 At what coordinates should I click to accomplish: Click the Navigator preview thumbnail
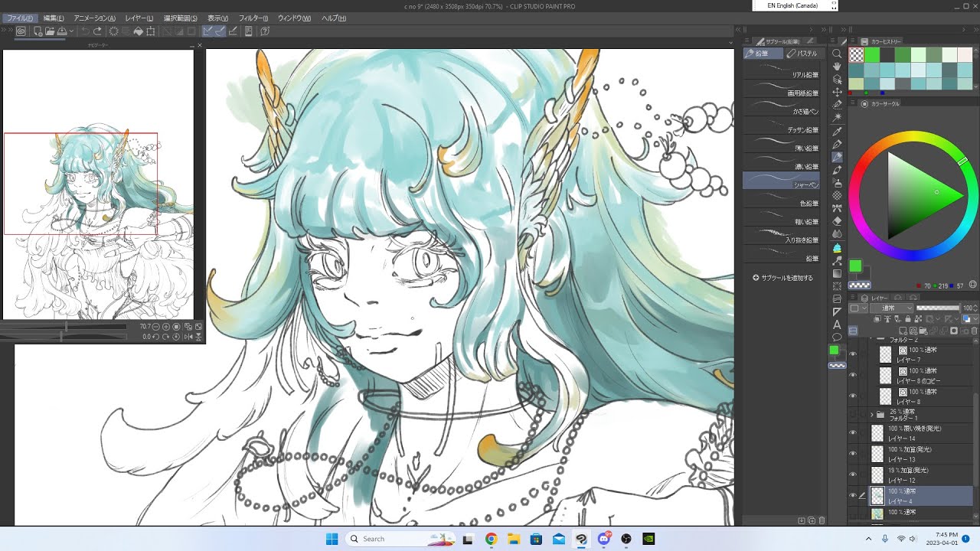coord(98,184)
